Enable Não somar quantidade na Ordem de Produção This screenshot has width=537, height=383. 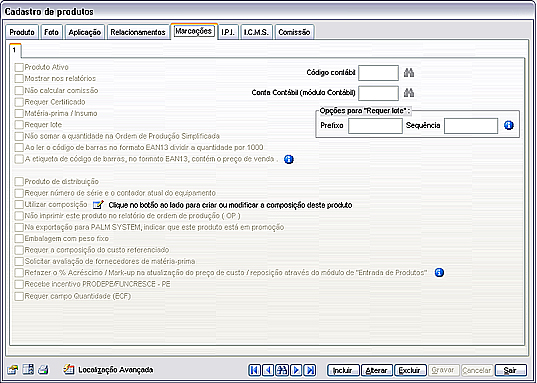pos(19,136)
